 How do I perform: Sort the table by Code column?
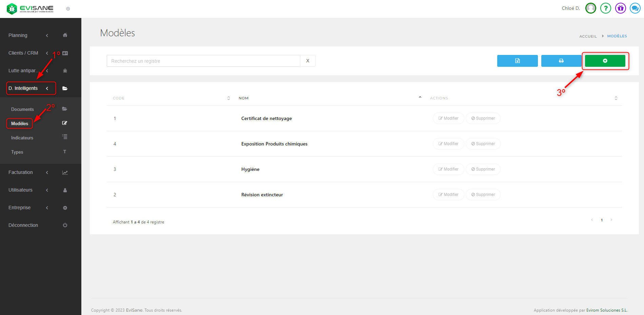click(x=228, y=98)
